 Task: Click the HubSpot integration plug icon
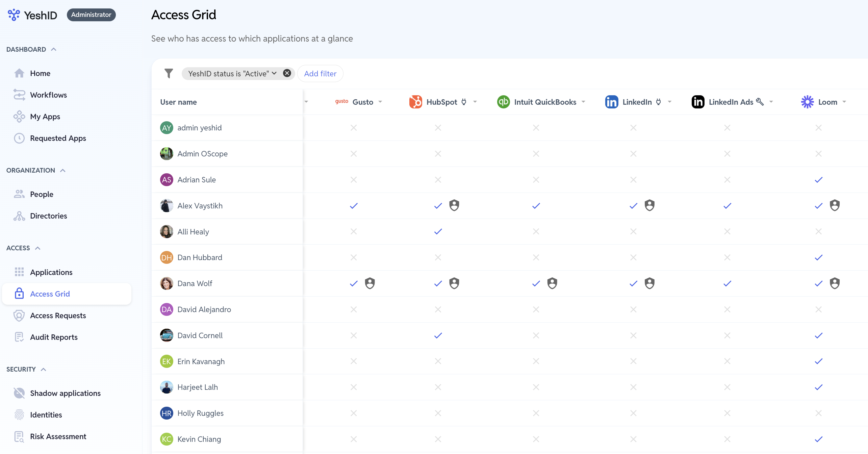tap(464, 102)
